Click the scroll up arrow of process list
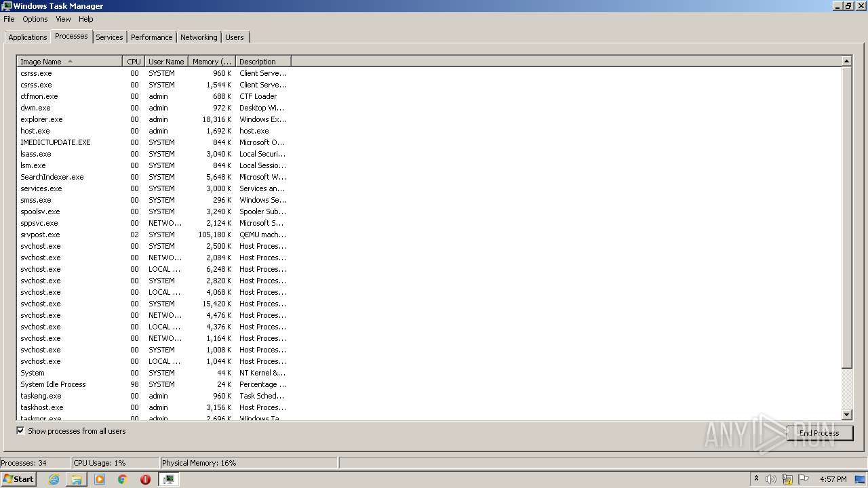Image resolution: width=868 pixels, height=488 pixels. coord(846,61)
